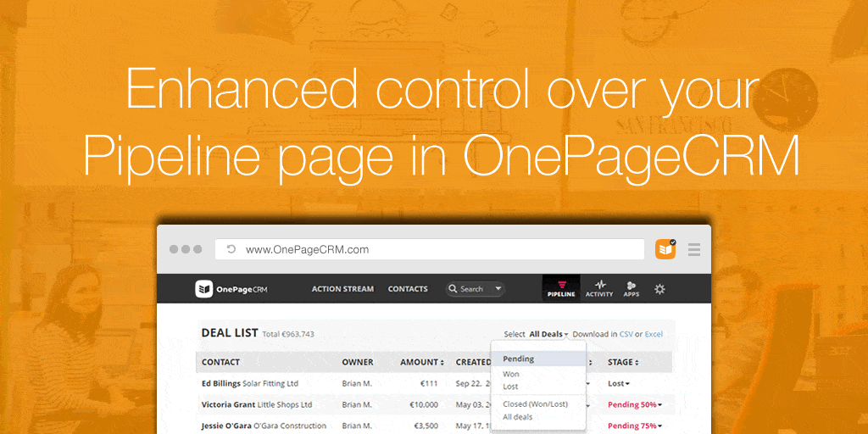Click the OnePageCRM logo in navbar
This screenshot has height=434, width=868.
(x=231, y=289)
